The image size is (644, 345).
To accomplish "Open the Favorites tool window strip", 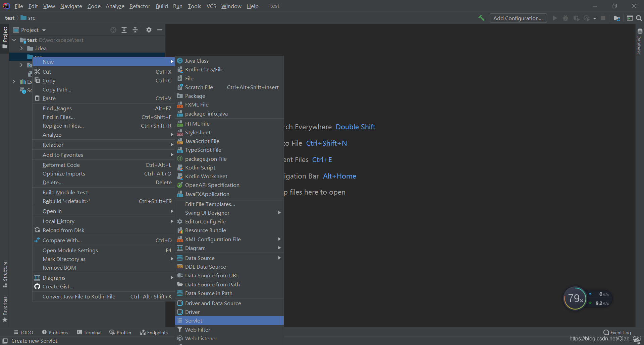I will pyautogui.click(x=5, y=309).
